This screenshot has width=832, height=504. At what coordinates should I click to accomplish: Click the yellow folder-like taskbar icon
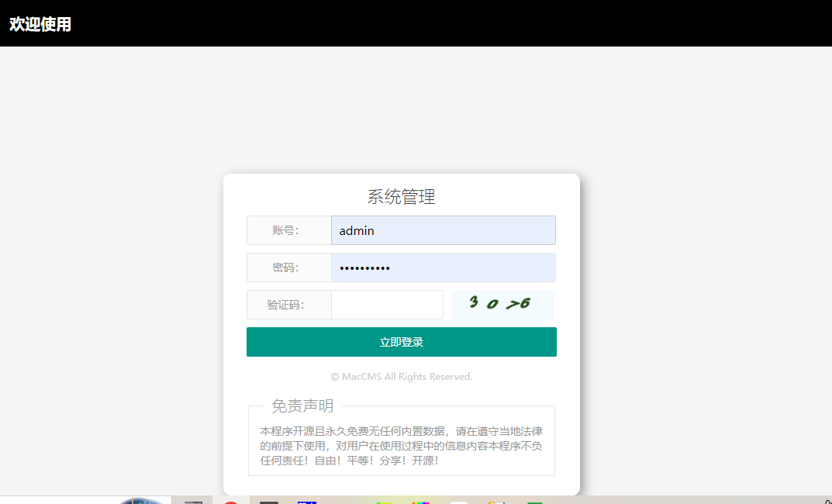pyautogui.click(x=495, y=502)
